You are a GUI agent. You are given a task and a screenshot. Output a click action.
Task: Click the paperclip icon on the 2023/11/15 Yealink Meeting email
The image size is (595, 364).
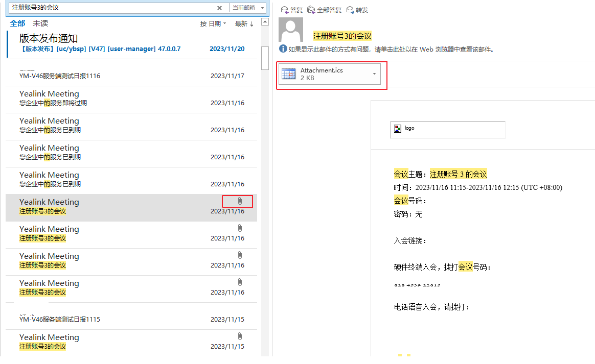click(x=240, y=336)
